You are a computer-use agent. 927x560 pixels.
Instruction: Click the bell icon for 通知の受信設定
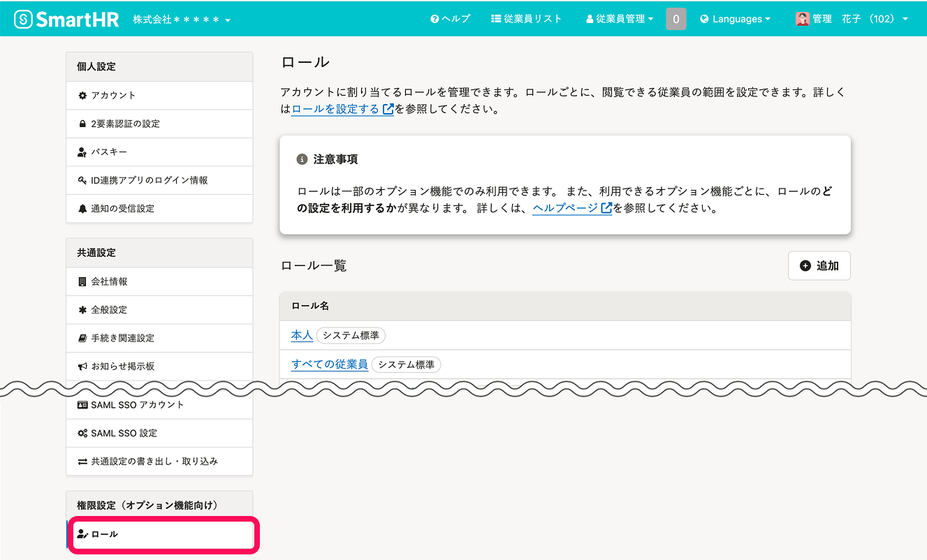pyautogui.click(x=82, y=209)
